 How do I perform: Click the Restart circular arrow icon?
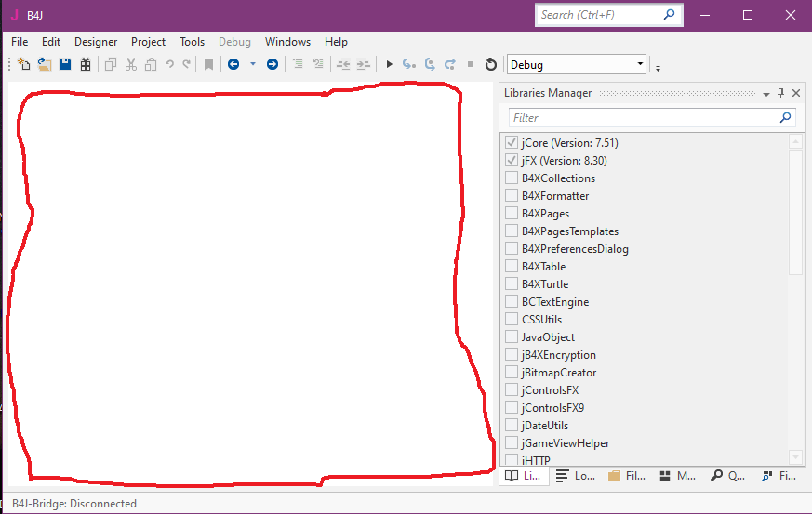490,64
